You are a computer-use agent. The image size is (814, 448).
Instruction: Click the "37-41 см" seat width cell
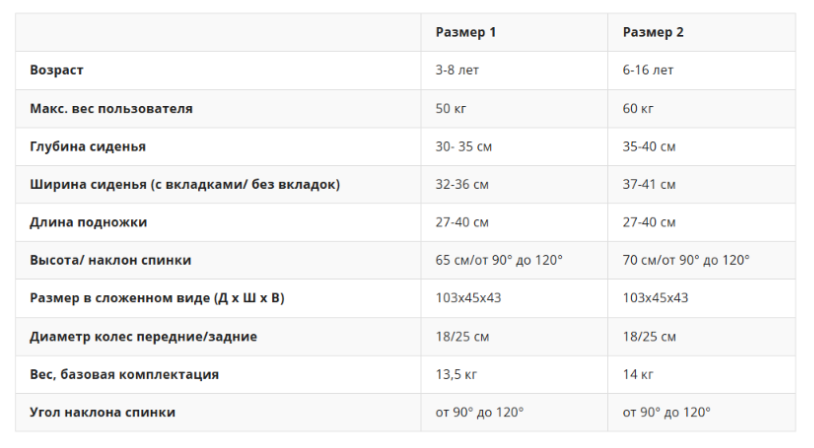click(x=649, y=184)
